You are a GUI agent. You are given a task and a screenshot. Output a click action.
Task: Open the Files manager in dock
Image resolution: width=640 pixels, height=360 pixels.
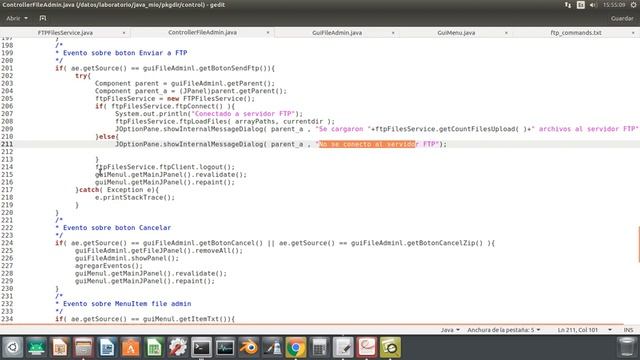[83, 347]
